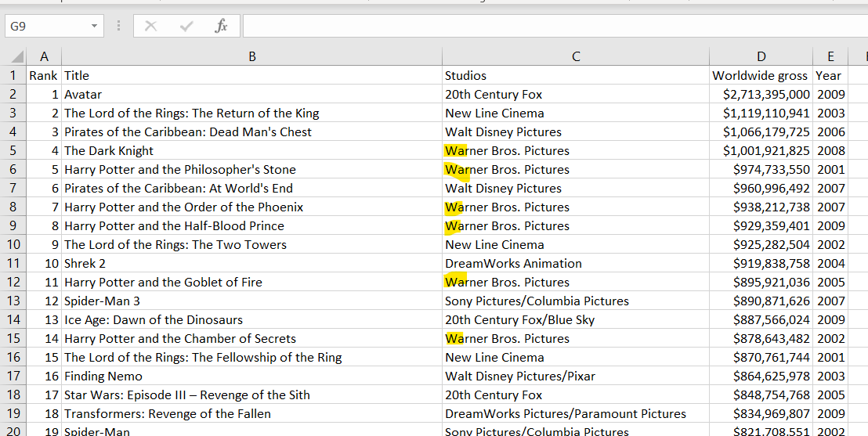This screenshot has width=868, height=436.
Task: Click the Cancel X icon in formula bar
Action: click(x=150, y=26)
